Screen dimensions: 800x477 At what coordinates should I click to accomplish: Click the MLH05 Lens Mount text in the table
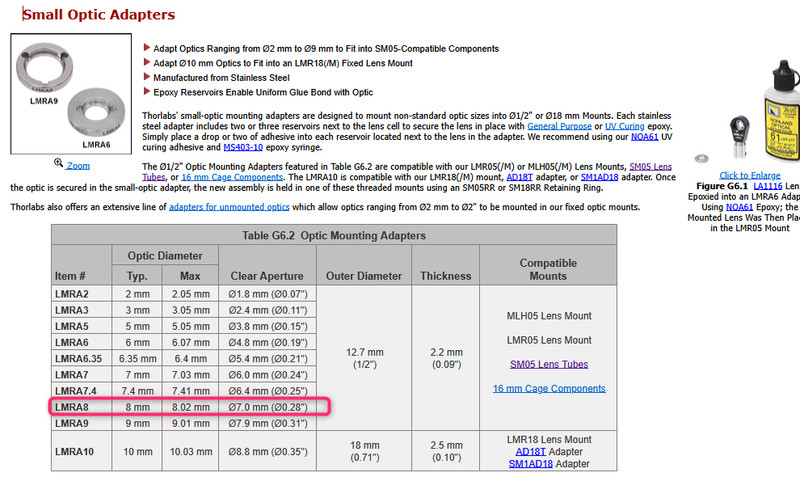coord(549,316)
